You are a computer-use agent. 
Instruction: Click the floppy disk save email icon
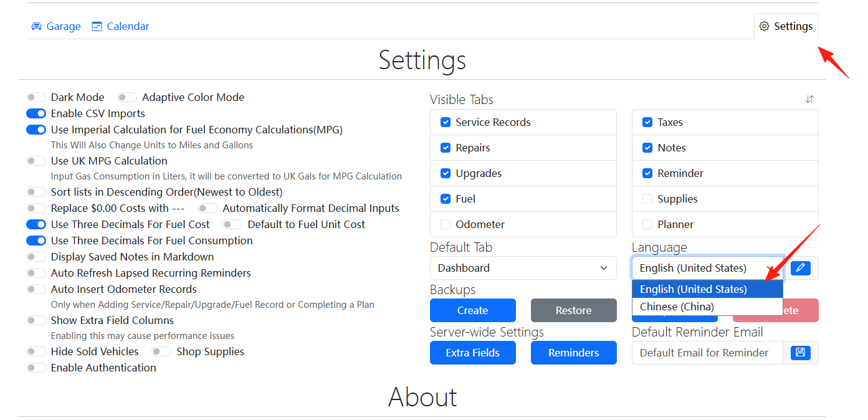click(801, 353)
